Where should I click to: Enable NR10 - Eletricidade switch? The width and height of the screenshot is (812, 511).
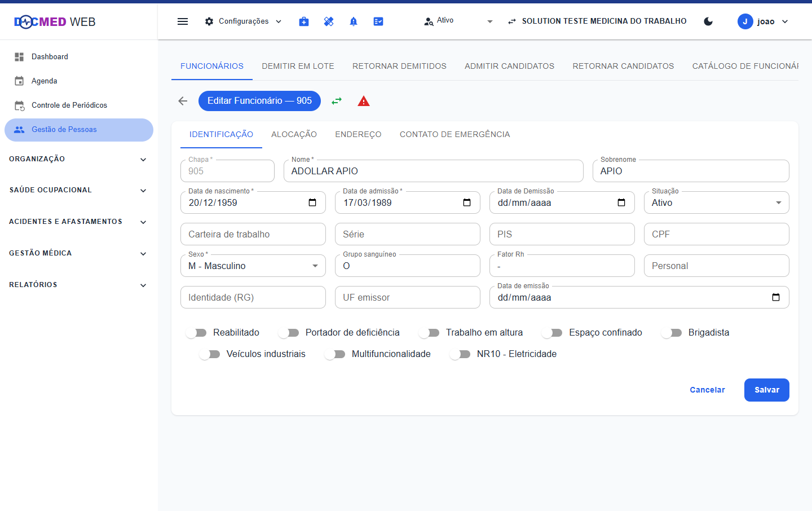pyautogui.click(x=460, y=354)
